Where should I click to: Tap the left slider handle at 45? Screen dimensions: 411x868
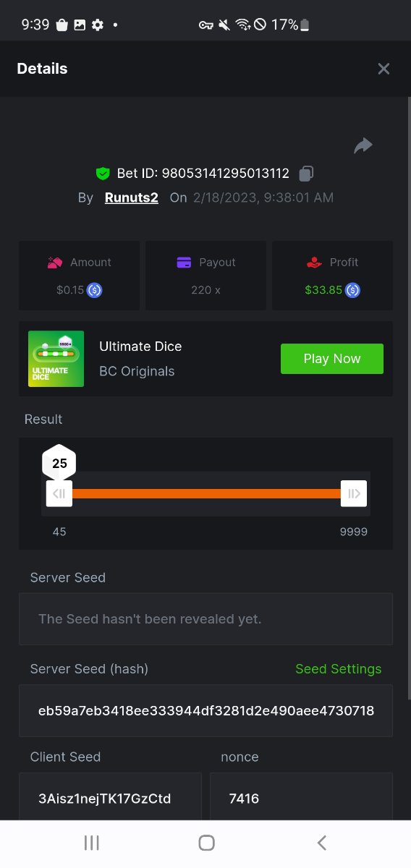coord(59,494)
